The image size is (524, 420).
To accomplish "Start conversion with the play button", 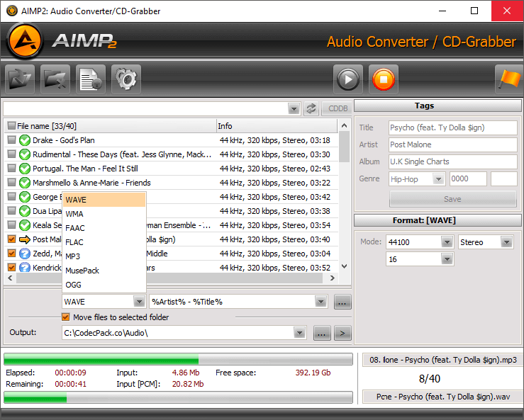I will [348, 79].
